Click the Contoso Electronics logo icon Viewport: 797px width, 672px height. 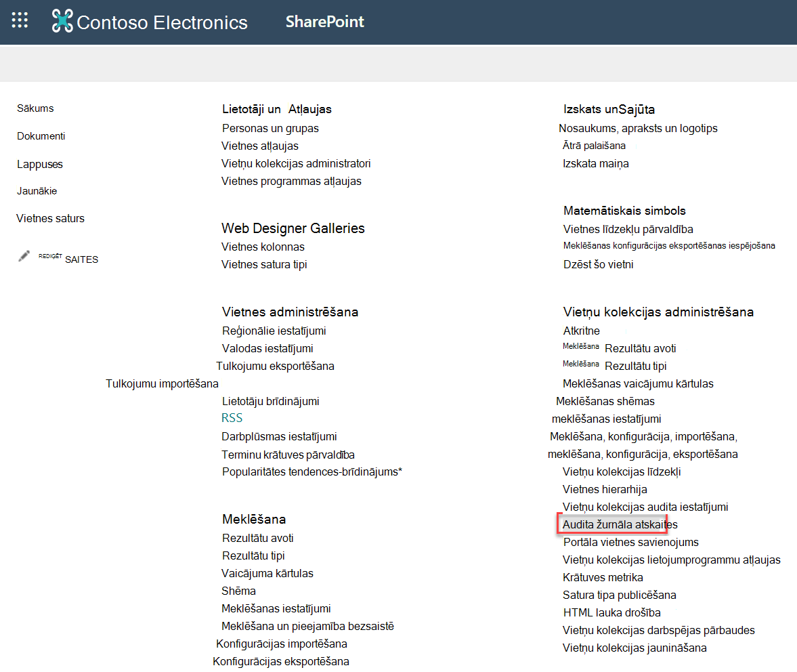[x=62, y=22]
